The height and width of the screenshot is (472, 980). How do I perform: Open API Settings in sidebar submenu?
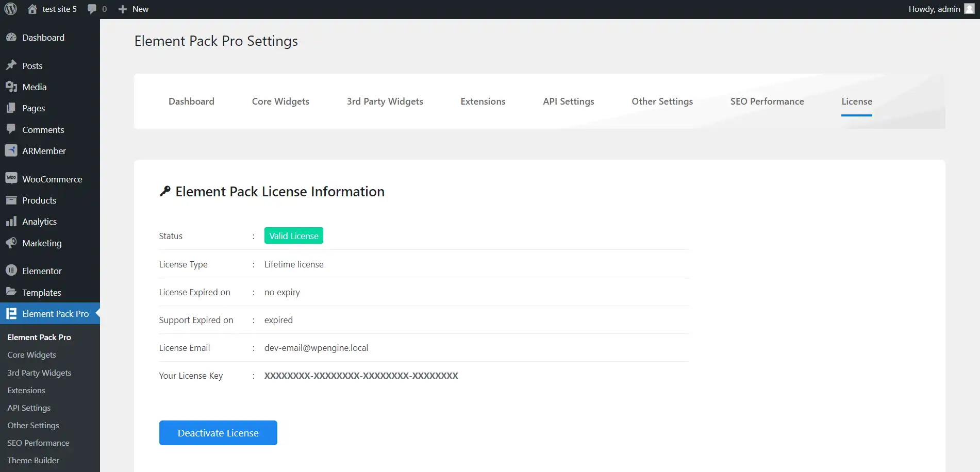[29, 408]
